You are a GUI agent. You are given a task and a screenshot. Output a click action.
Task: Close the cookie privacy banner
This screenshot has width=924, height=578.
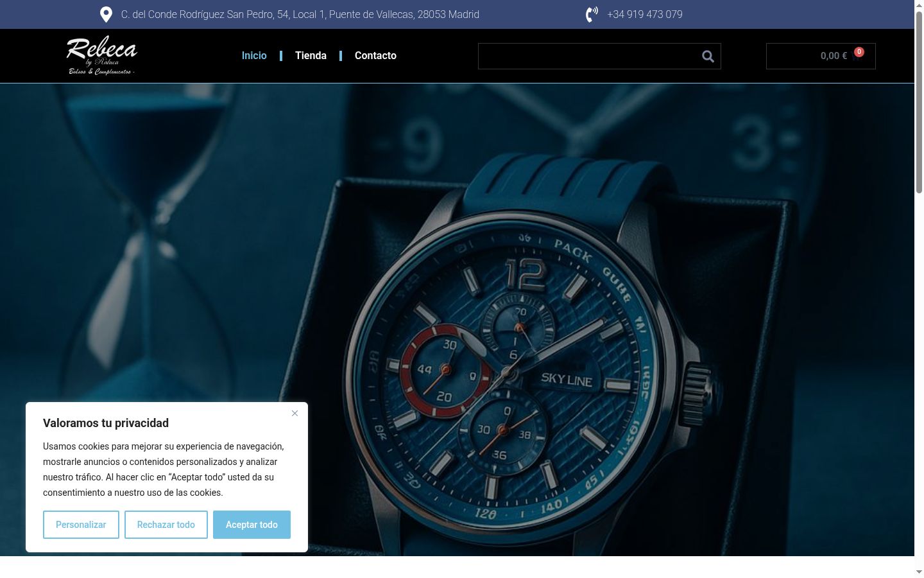click(295, 413)
